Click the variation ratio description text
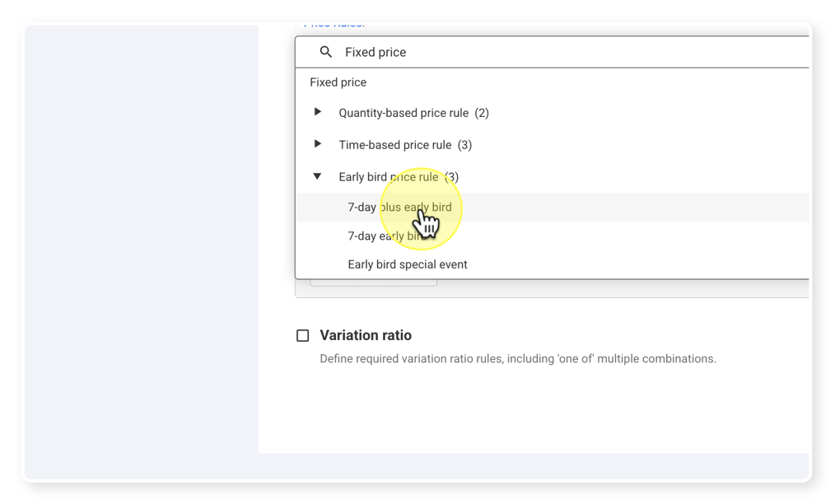835x504 pixels. (x=518, y=358)
